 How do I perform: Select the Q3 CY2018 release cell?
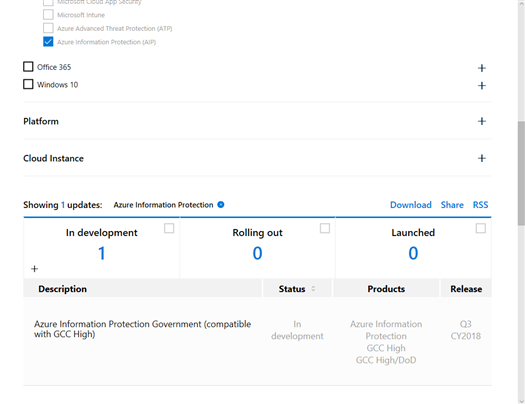pyautogui.click(x=465, y=330)
